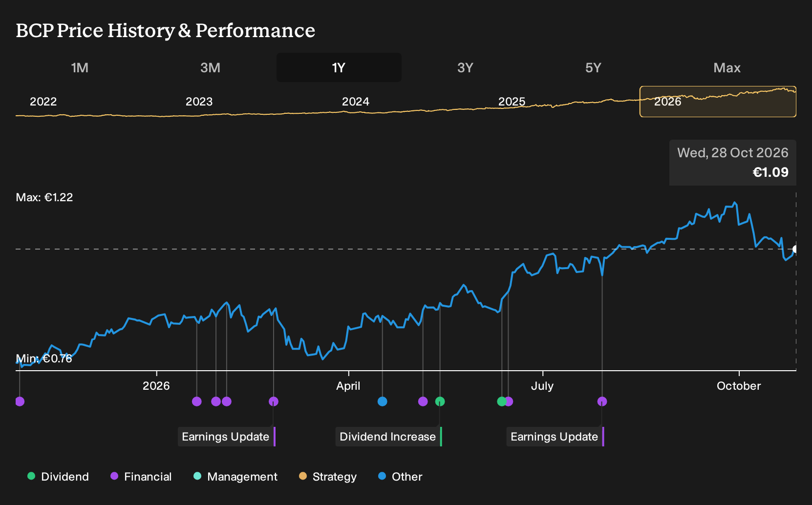Toggle the Dividend legend filter
Screen dimensions: 812x505
click(x=58, y=477)
